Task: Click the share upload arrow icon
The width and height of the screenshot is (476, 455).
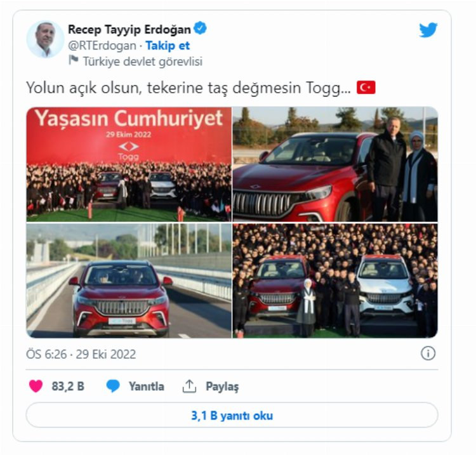Action: 189,386
